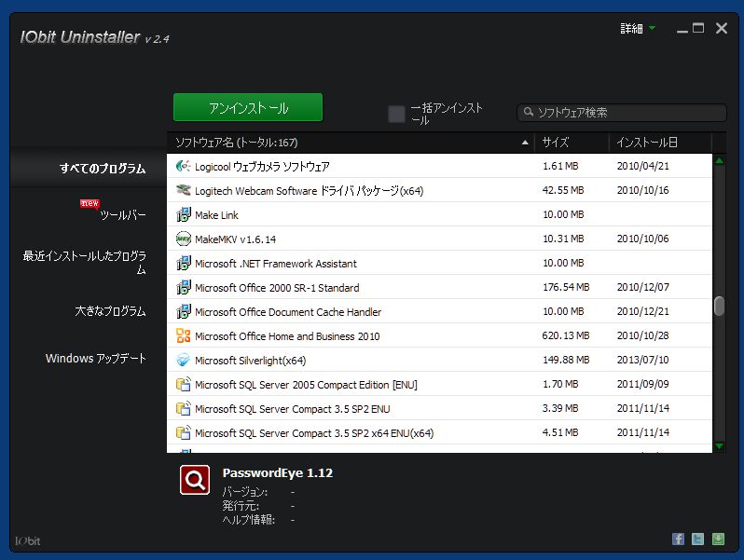Open the ツールバー section

click(x=122, y=215)
